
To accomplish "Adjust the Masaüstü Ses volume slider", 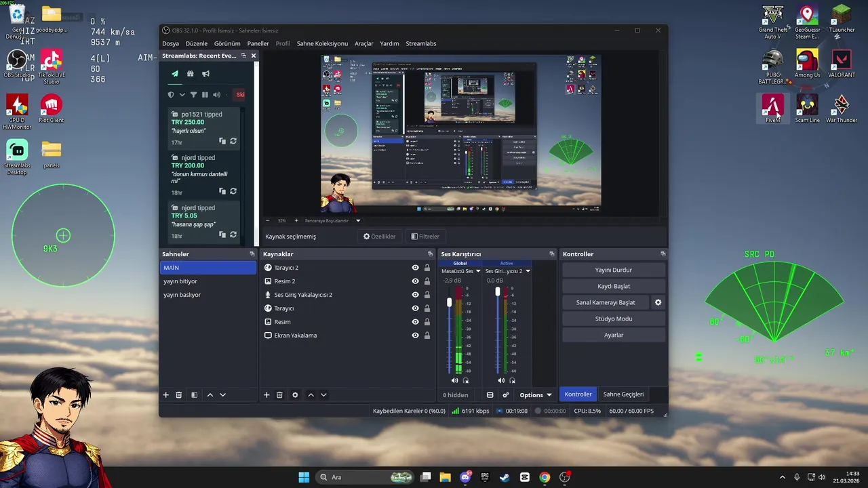I will click(449, 302).
